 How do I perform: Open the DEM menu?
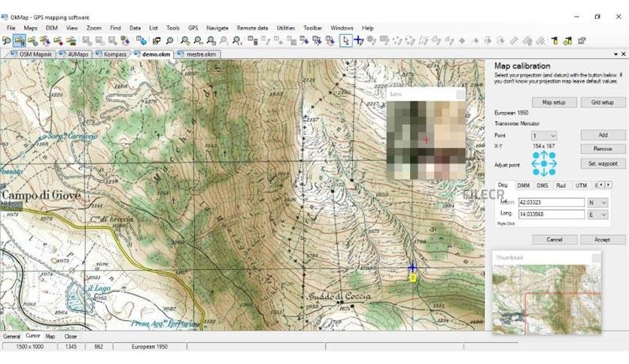point(52,28)
